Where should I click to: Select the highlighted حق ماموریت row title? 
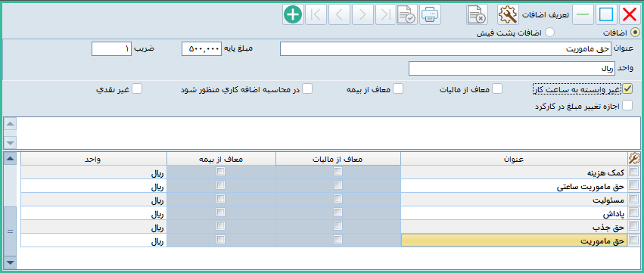point(514,240)
